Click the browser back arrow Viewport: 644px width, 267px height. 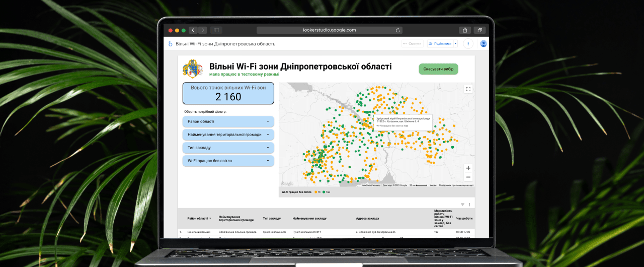click(193, 30)
